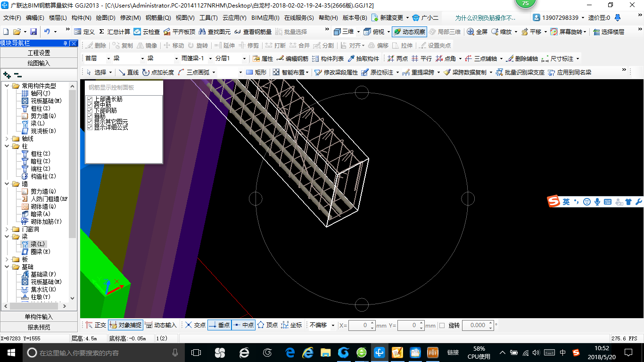The height and width of the screenshot is (362, 644).
Task: Select the 平齐板顶 align slab top tool
Action: 179,32
